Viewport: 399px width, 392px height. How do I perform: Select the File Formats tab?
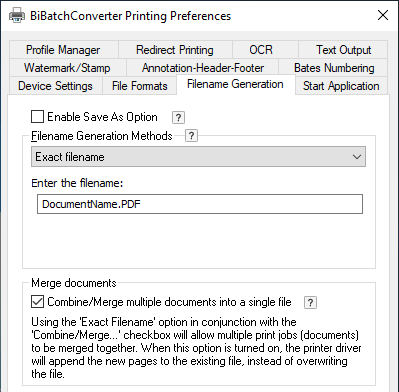coord(140,86)
